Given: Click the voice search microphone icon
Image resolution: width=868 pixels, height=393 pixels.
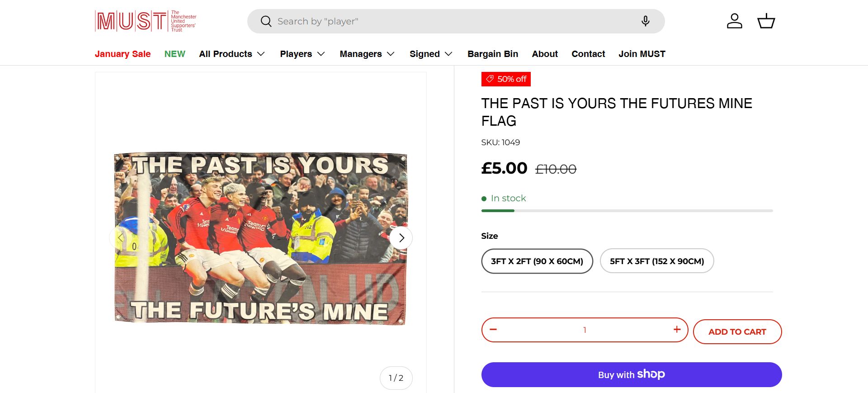Looking at the screenshot, I should (646, 21).
